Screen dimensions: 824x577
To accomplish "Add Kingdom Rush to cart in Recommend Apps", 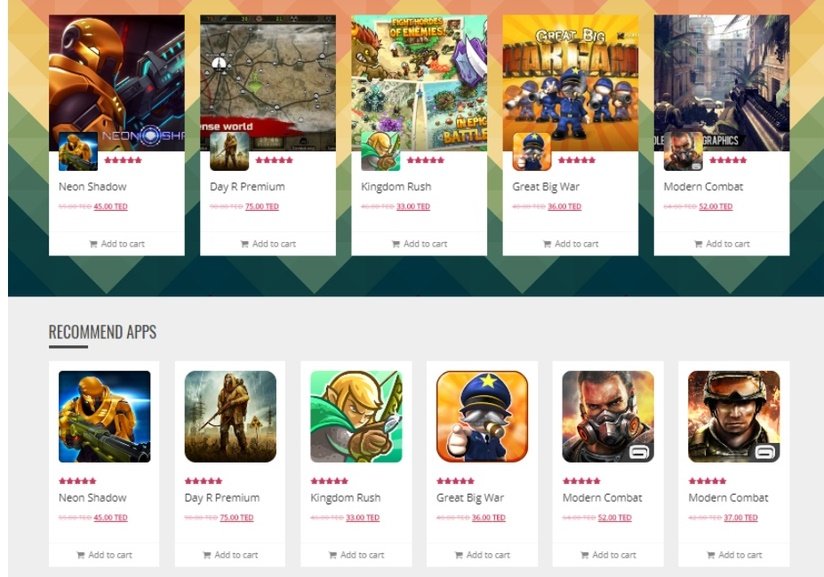I will coord(356,555).
